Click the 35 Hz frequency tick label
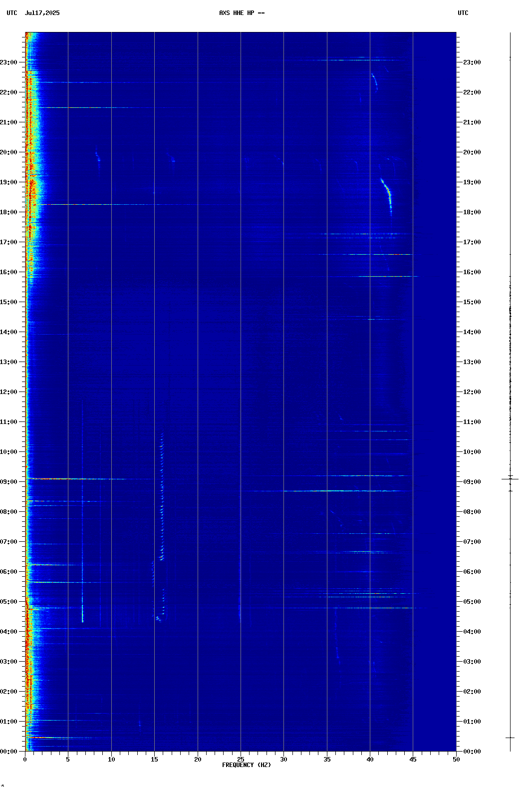532x791 pixels. [327, 760]
